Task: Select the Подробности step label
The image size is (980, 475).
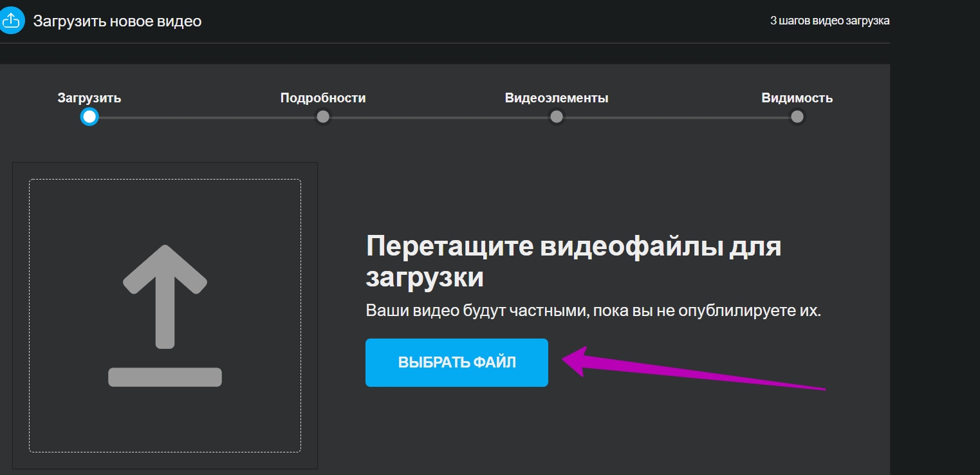Action: 323,98
